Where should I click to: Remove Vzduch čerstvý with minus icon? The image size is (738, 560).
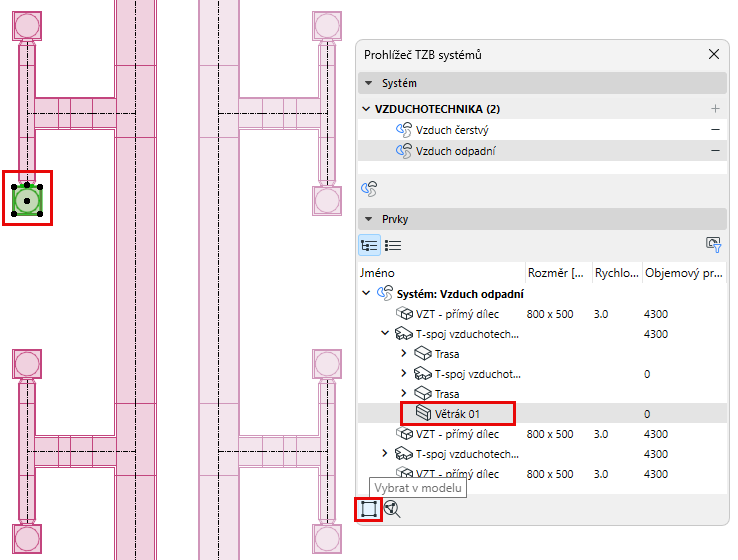click(715, 130)
